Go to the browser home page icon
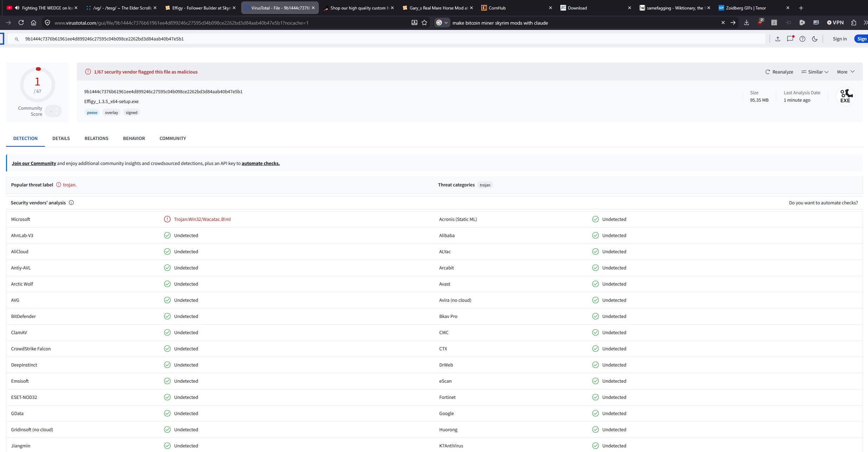Screen dimensions: 868x452 (33, 23)
